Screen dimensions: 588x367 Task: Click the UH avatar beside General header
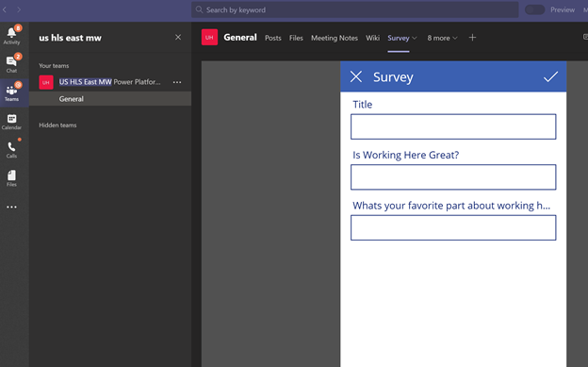[x=209, y=37]
